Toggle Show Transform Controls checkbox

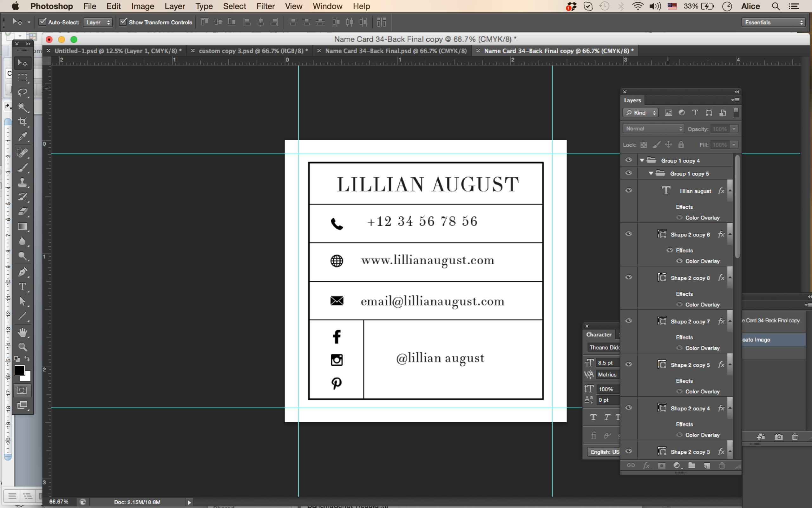click(123, 22)
